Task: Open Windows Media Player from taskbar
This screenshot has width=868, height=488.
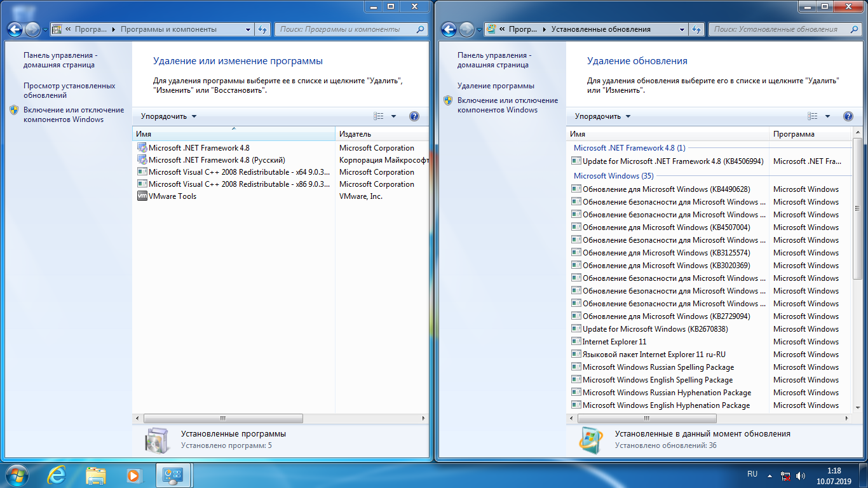Action: coord(133,475)
